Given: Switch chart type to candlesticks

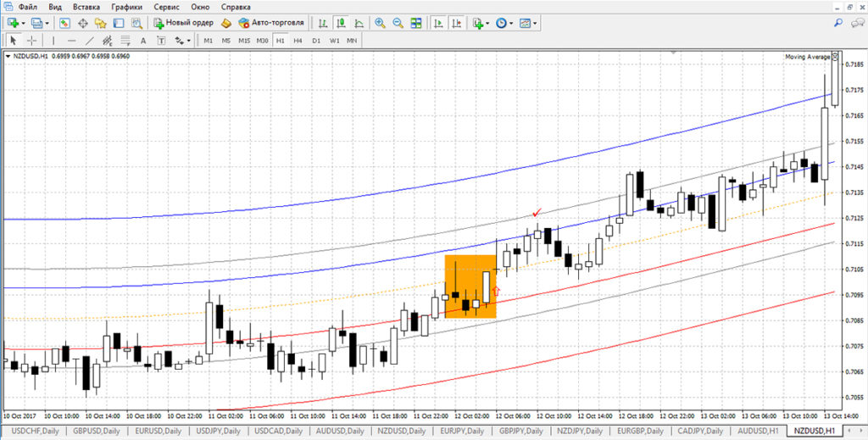Looking at the screenshot, I should pyautogui.click(x=340, y=23).
